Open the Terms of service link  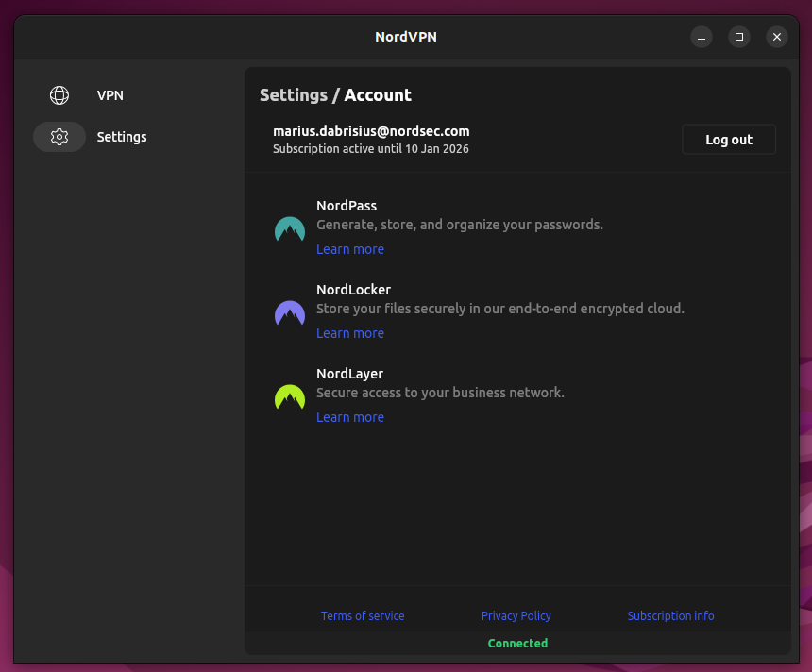363,615
